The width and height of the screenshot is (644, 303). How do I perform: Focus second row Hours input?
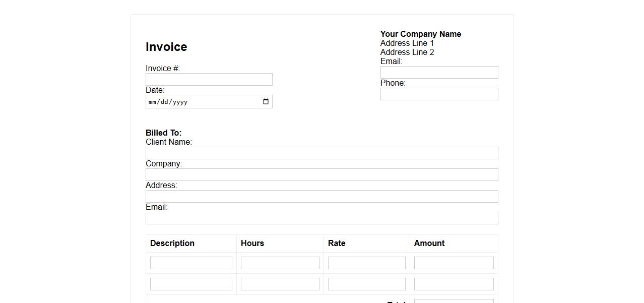point(280,284)
